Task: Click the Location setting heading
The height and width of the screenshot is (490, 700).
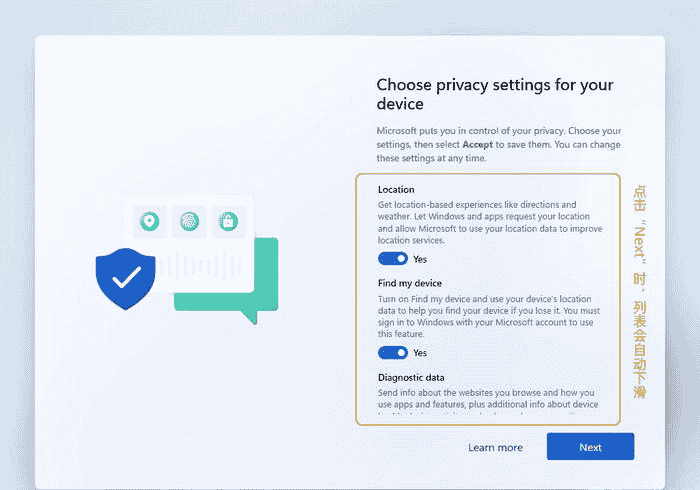Action: point(396,189)
